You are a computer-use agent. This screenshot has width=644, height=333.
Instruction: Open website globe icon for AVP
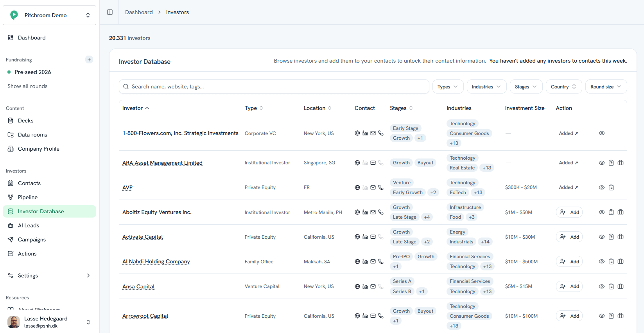point(357,187)
